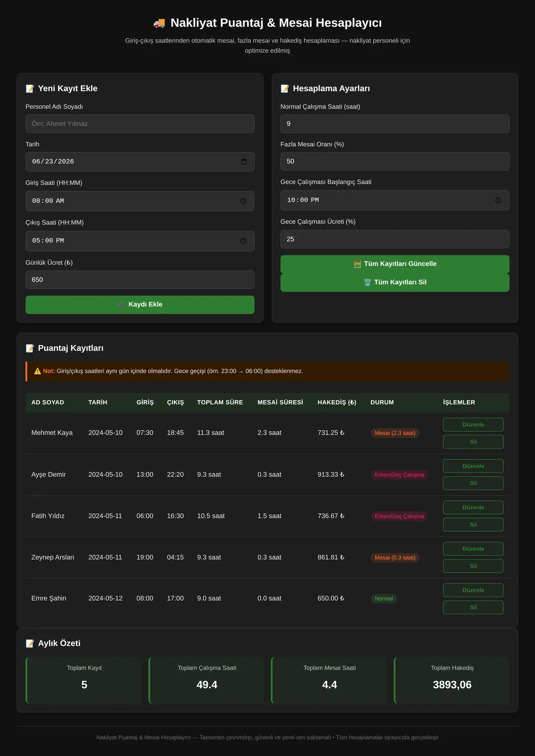Viewport: 535px width, 756px height.
Task: Focus the Personel Adı Soyadı input
Action: click(140, 124)
